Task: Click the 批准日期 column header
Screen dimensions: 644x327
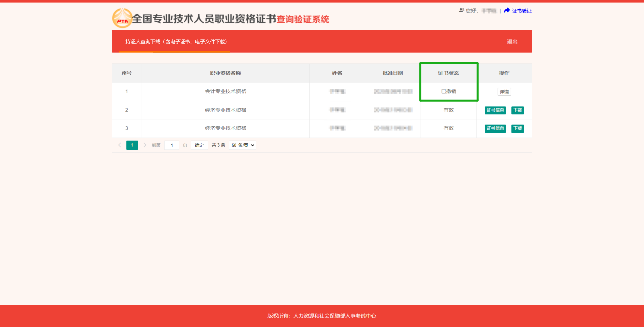Action: [x=393, y=73]
